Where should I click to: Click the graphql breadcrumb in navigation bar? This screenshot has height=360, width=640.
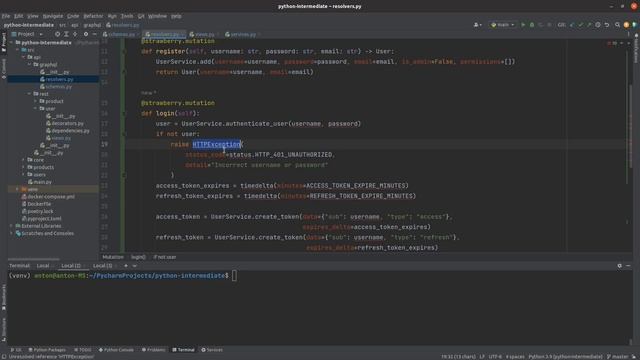[x=92, y=25]
